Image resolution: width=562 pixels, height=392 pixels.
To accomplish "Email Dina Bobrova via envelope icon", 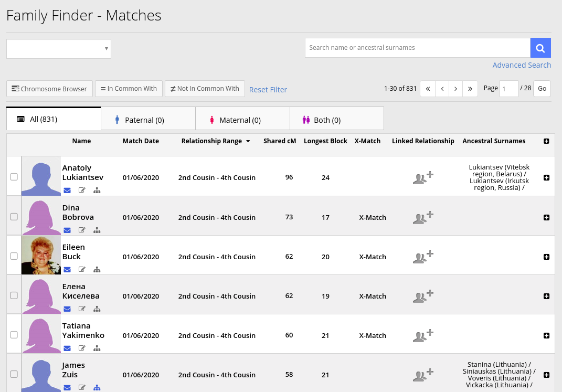I will tap(67, 230).
